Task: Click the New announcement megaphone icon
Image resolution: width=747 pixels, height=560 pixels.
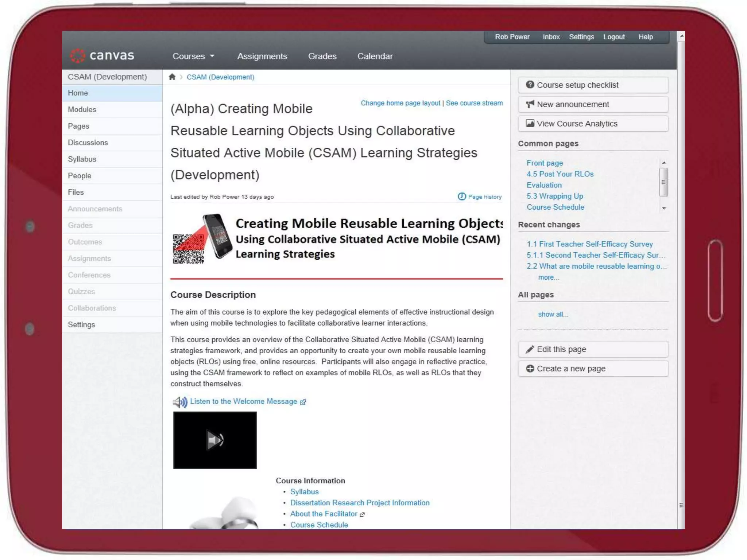Action: pos(530,104)
